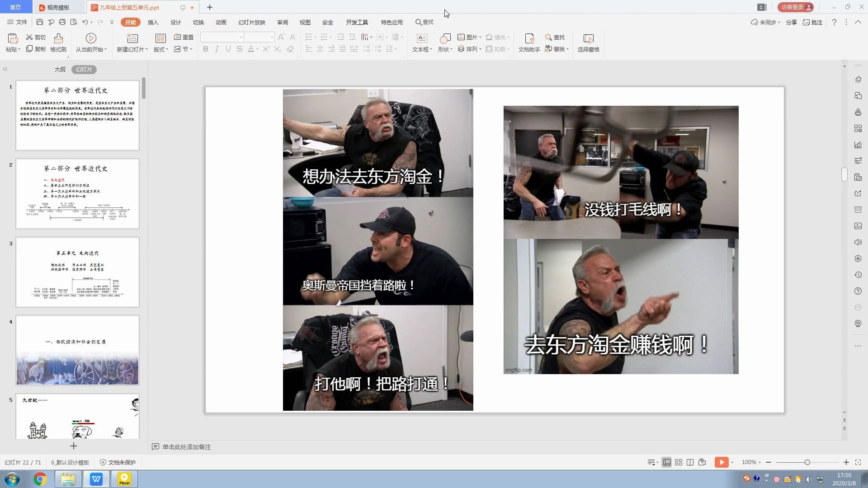Click the Windows Start button
This screenshot has width=868, height=488.
pyautogui.click(x=12, y=479)
